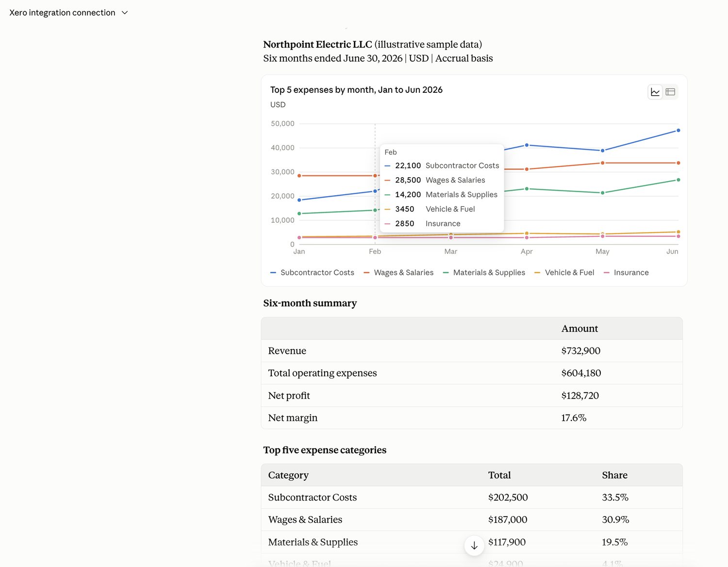
Task: Click the chart title Top 5 expenses
Action: (356, 90)
